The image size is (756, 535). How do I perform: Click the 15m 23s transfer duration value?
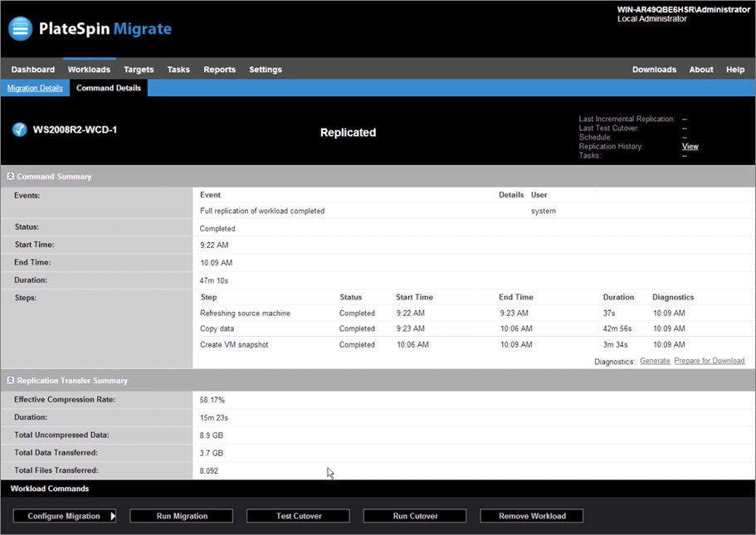[213, 418]
